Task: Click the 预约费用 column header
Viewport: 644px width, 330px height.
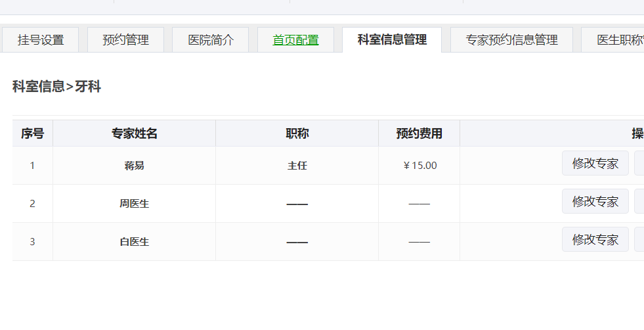Action: pyautogui.click(x=419, y=133)
